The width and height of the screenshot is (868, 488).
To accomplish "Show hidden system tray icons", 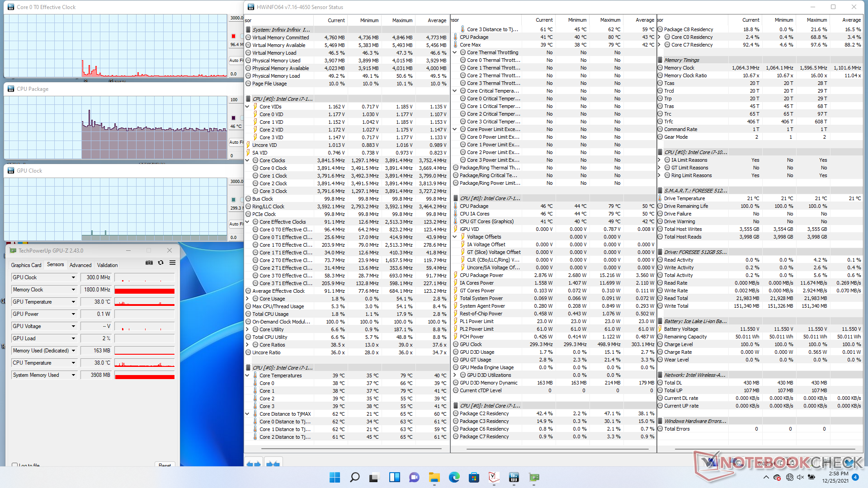I will [766, 477].
